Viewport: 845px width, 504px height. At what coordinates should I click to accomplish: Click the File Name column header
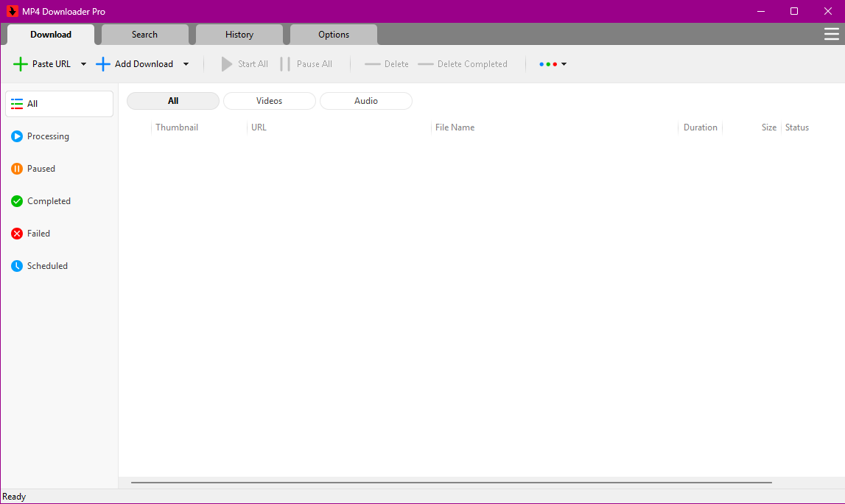(455, 127)
